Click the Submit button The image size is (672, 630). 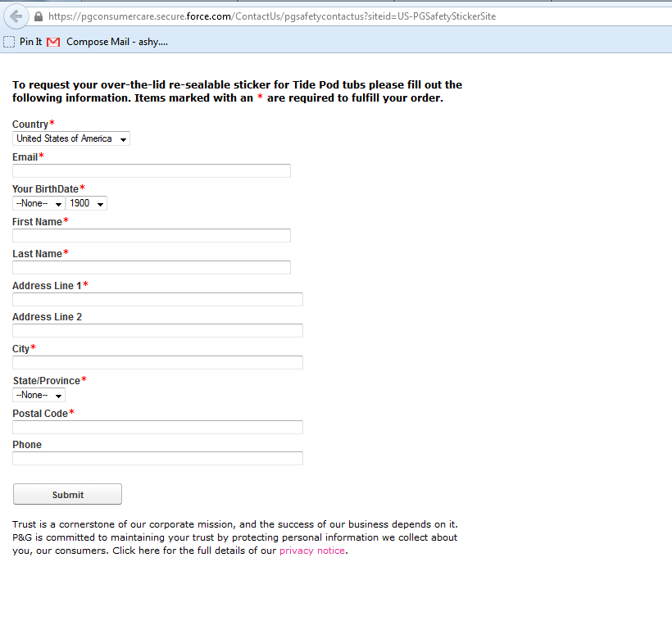(x=68, y=494)
